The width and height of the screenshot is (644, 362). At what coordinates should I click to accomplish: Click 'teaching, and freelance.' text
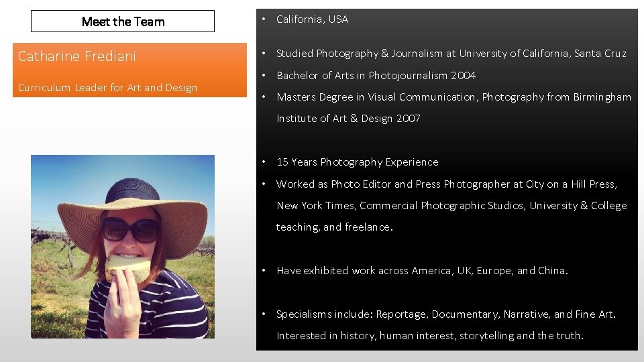[x=334, y=227]
